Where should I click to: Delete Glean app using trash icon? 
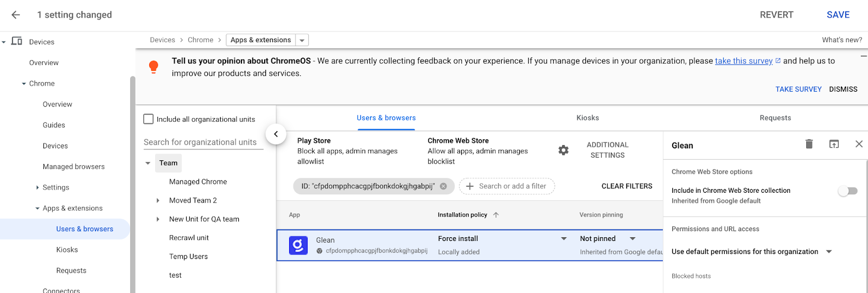(809, 144)
